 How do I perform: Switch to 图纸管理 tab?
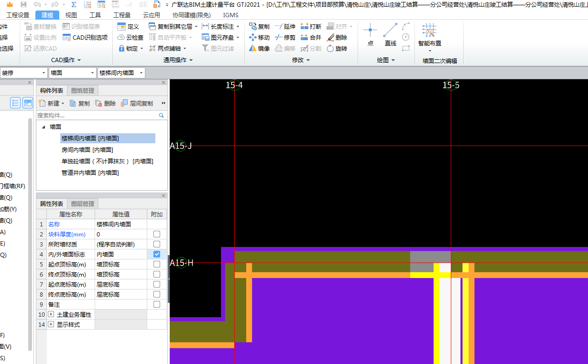click(83, 90)
